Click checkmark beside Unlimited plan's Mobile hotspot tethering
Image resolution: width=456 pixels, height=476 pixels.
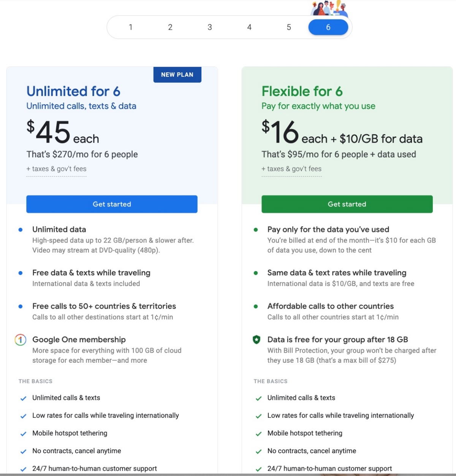click(x=23, y=434)
